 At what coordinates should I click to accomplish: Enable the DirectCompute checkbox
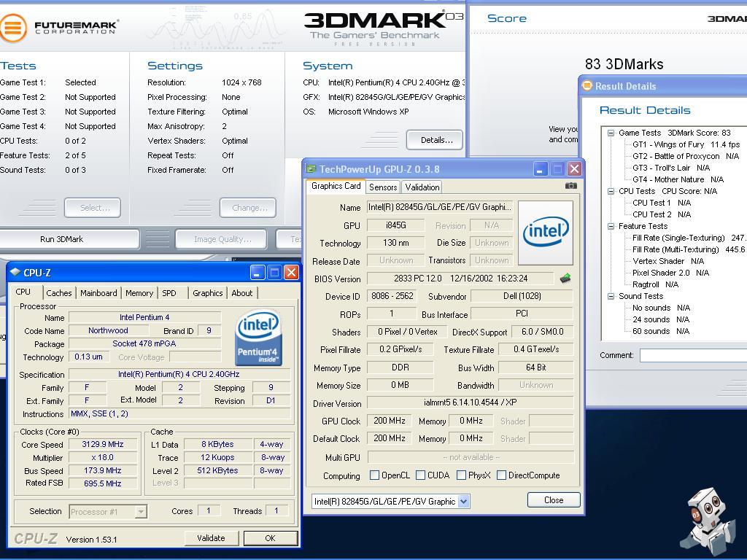click(x=501, y=475)
